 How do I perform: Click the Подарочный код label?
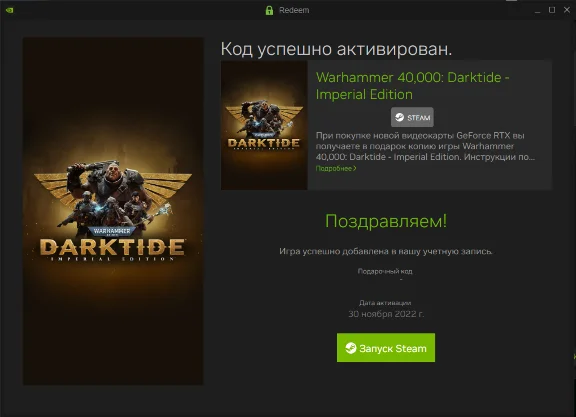(x=385, y=271)
